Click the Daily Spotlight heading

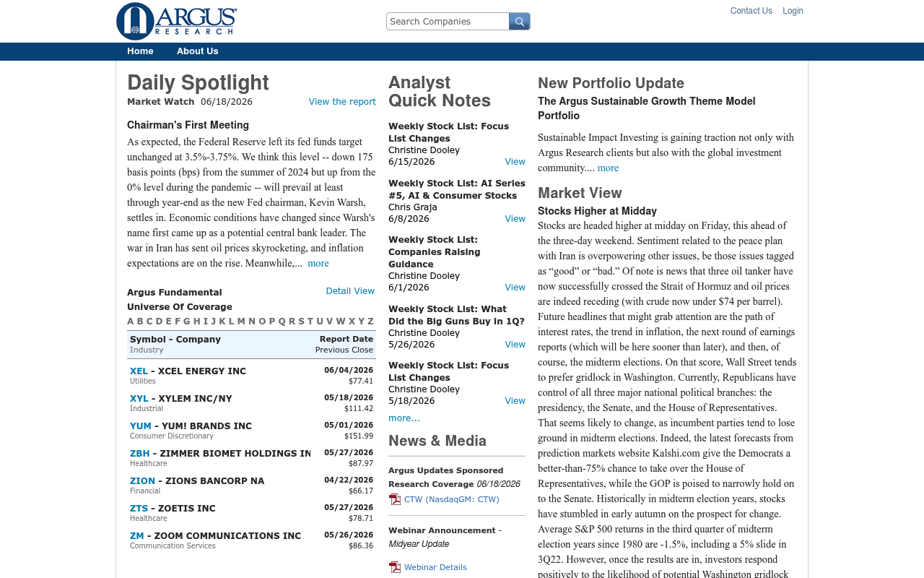[198, 82]
